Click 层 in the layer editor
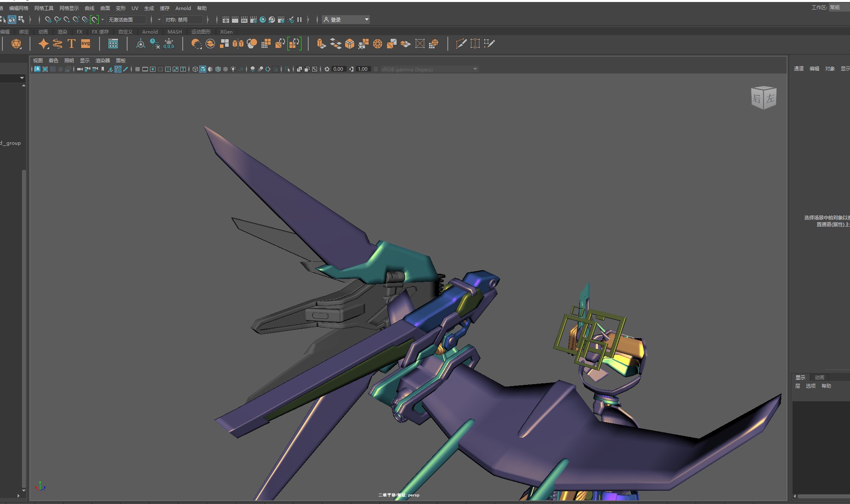This screenshot has height=504, width=850. point(798,386)
